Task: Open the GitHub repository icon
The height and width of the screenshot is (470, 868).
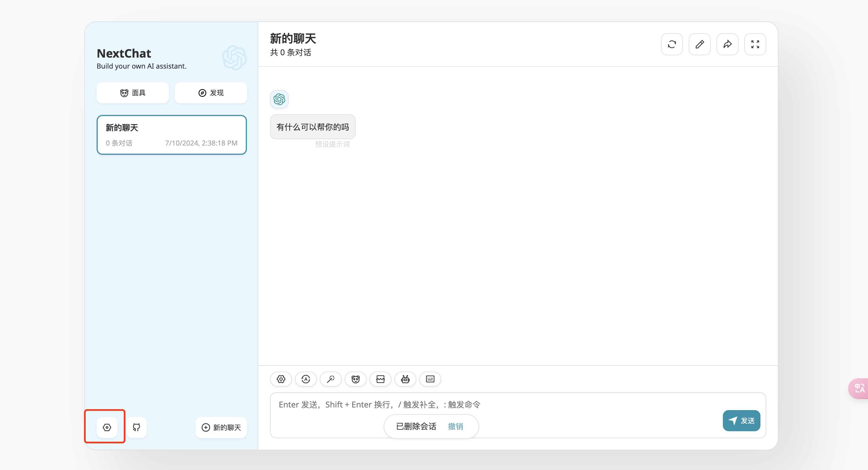Action: pyautogui.click(x=136, y=427)
